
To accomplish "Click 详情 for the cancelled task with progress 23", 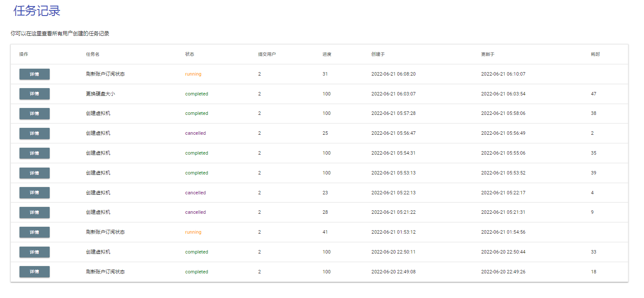I will point(34,193).
